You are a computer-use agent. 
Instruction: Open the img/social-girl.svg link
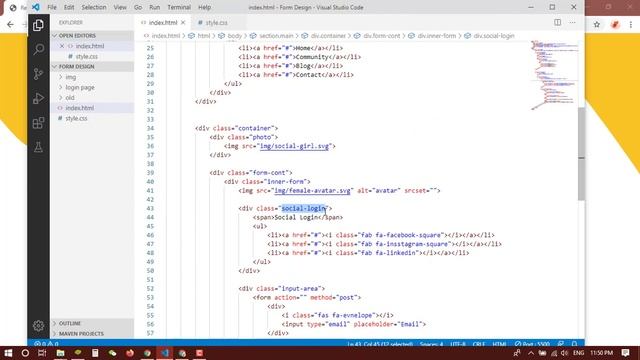[294, 146]
